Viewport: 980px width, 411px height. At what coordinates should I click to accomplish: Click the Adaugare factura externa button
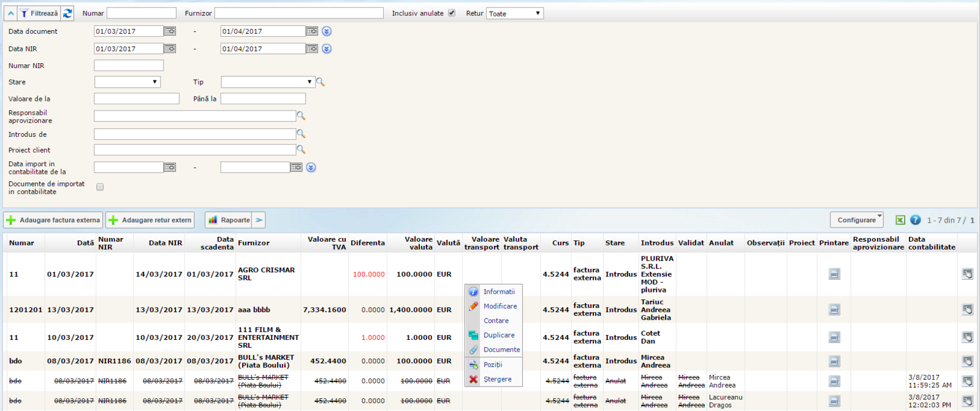[53, 220]
